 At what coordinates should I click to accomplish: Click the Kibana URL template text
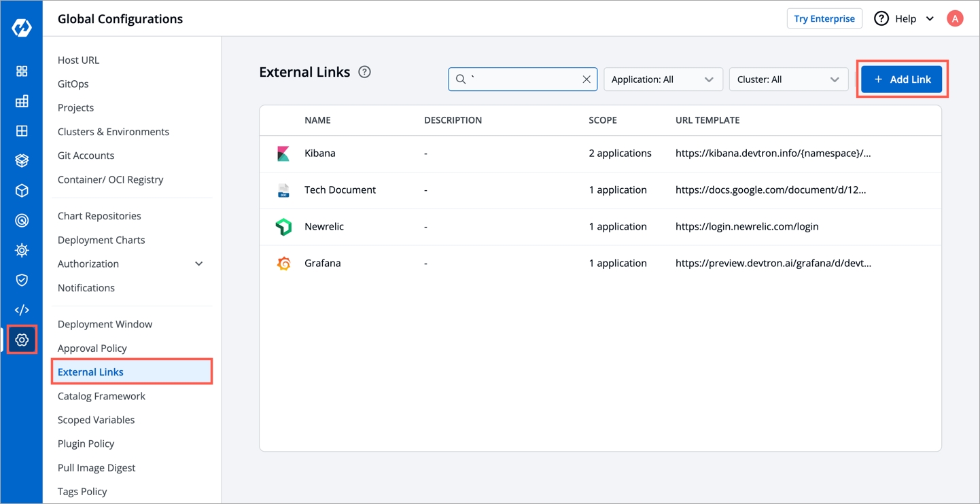773,154
